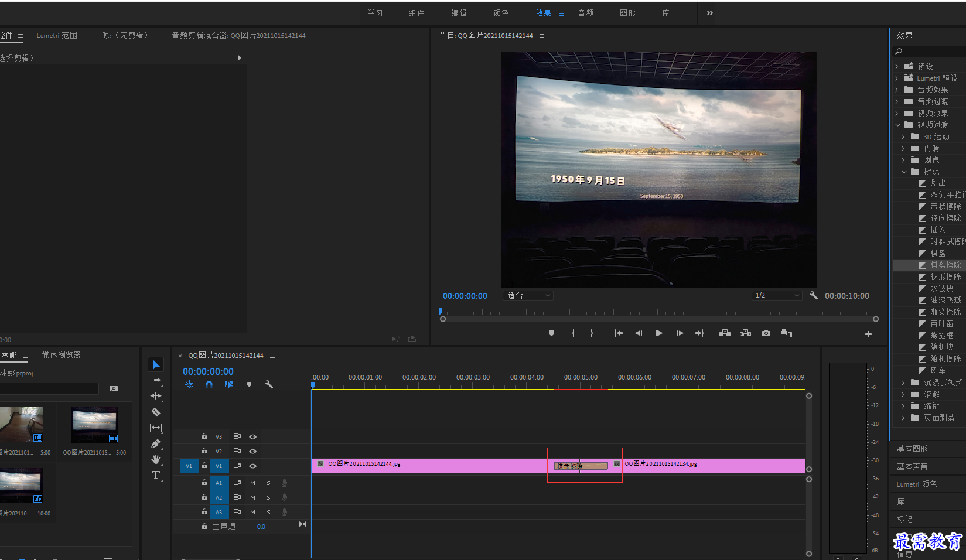966x560 pixels.
Task: Go to Out point in Program monitor
Action: click(700, 333)
